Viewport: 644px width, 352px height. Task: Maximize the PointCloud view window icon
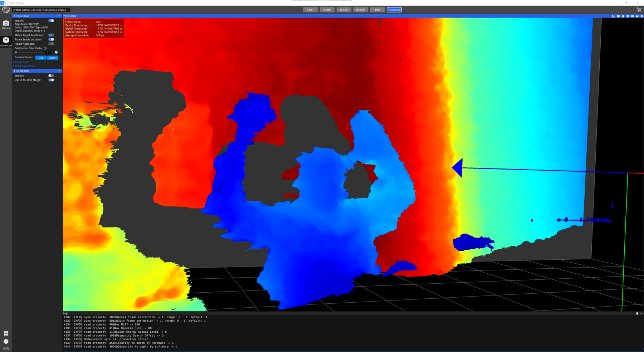pos(637,16)
